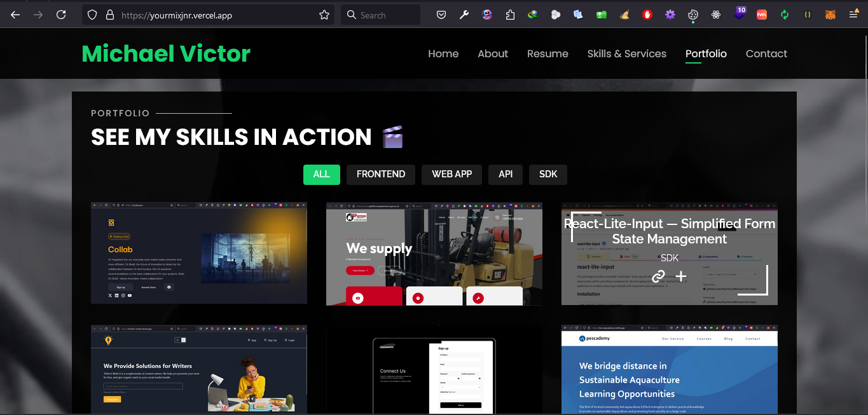Viewport: 868px width, 415px height.
Task: Select the SDK portfolio filter
Action: click(548, 174)
